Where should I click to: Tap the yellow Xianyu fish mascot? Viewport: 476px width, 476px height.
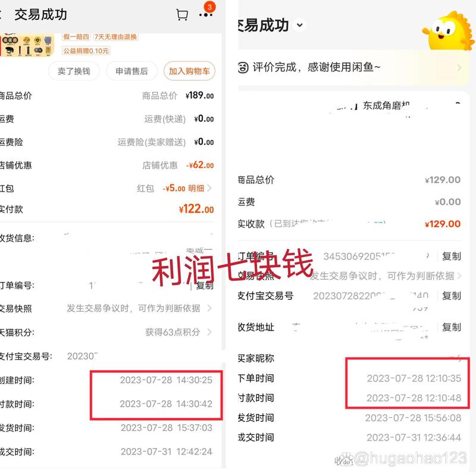[x=449, y=31]
